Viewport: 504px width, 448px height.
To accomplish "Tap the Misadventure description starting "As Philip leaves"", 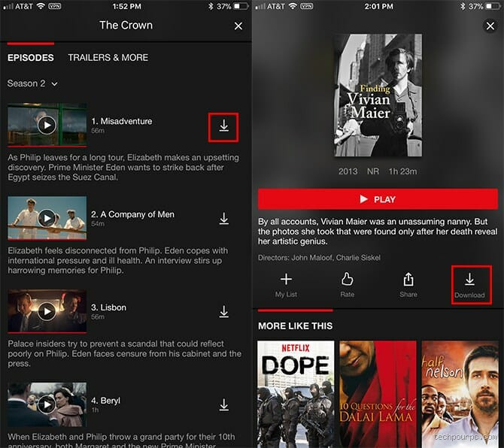I will [x=123, y=168].
